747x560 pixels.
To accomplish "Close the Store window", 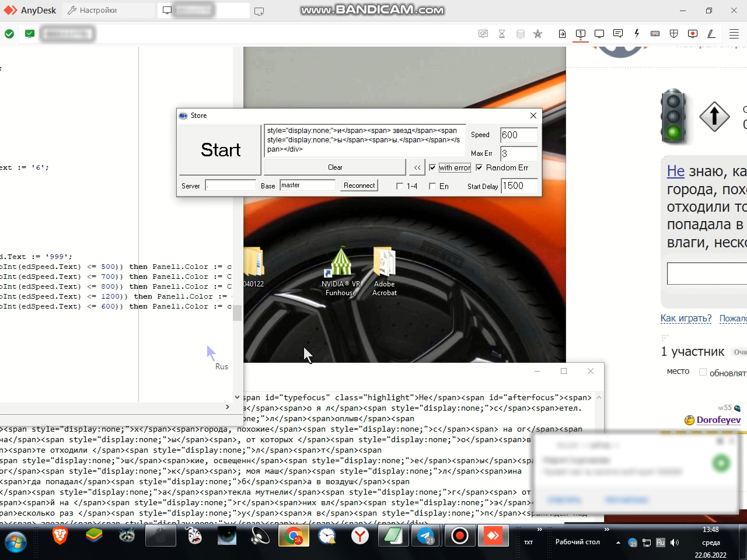I will [533, 116].
